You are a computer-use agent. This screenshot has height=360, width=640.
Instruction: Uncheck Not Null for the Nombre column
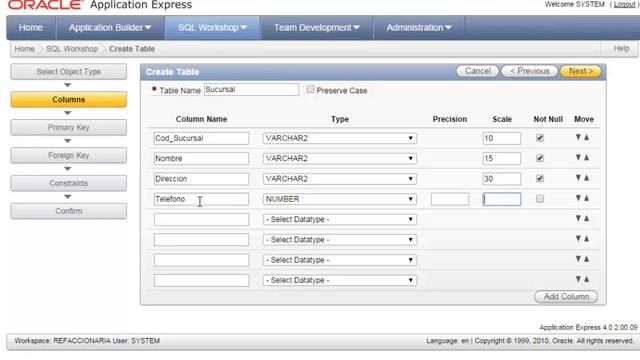pyautogui.click(x=540, y=158)
